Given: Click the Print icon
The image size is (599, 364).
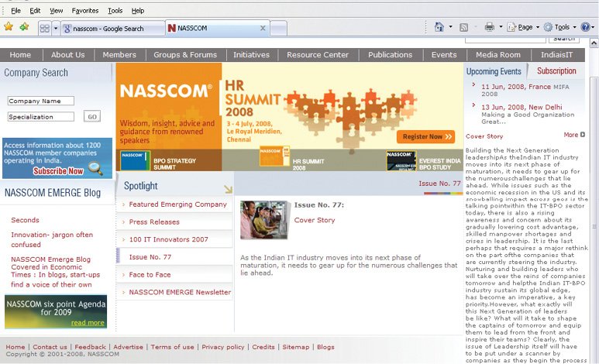Looking at the screenshot, I should pyautogui.click(x=490, y=27).
